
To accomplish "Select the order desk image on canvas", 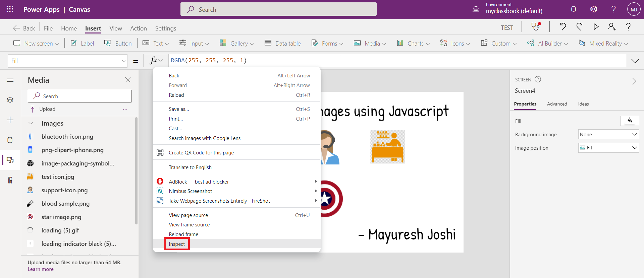I will [387, 147].
